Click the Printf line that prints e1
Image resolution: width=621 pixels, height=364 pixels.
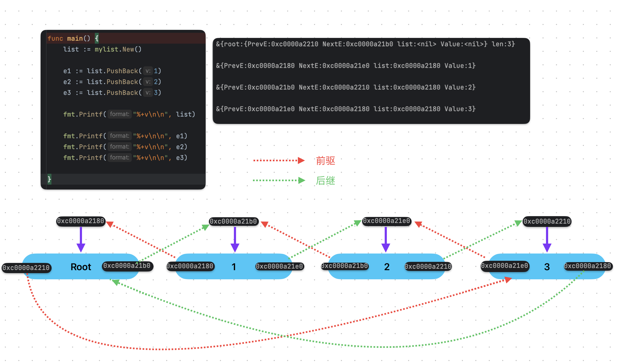pyautogui.click(x=125, y=136)
